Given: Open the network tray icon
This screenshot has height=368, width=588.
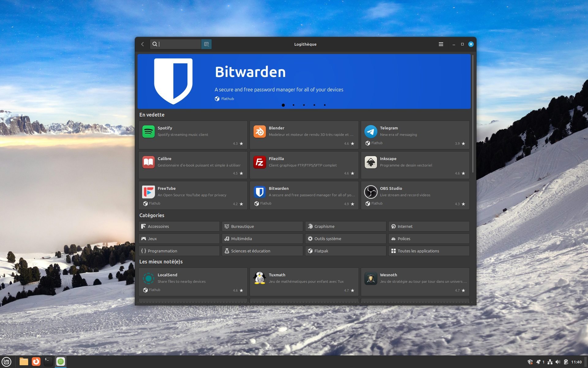Looking at the screenshot, I should pos(550,362).
